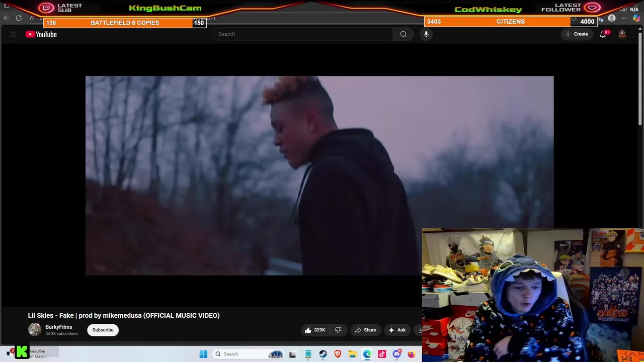Click the browser back arrow
644x362 pixels.
point(7,18)
